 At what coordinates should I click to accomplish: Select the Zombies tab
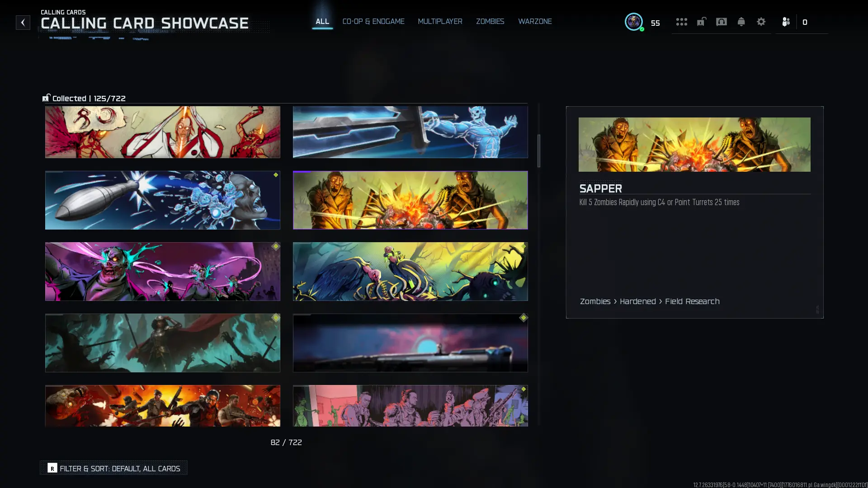490,21
